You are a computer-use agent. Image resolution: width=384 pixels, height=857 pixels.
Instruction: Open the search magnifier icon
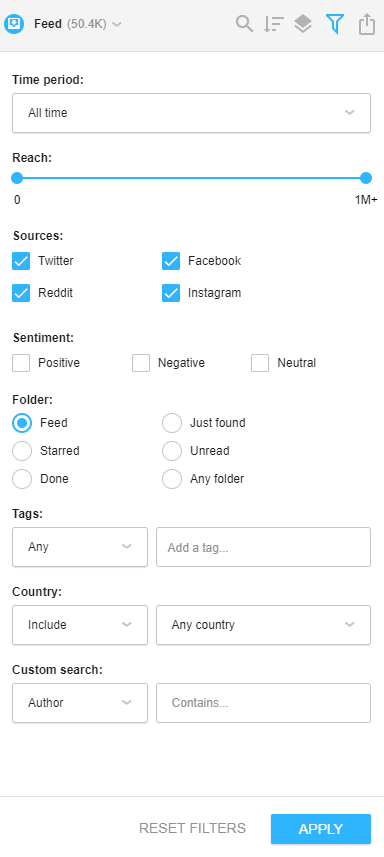click(x=244, y=24)
